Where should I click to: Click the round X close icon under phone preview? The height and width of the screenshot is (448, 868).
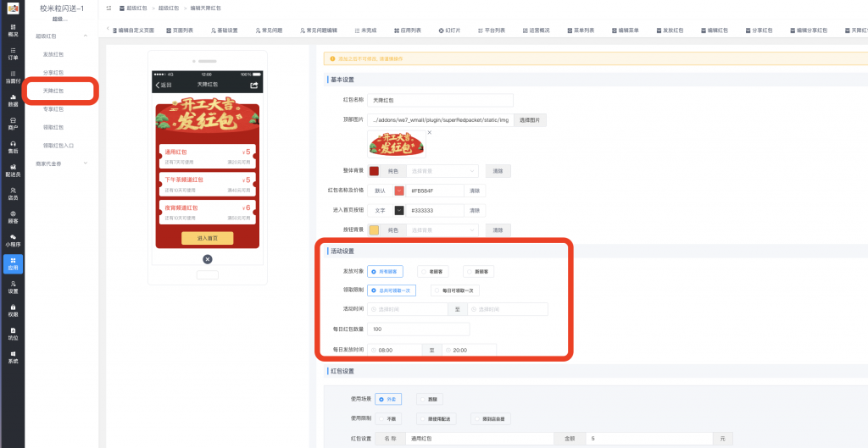click(208, 259)
